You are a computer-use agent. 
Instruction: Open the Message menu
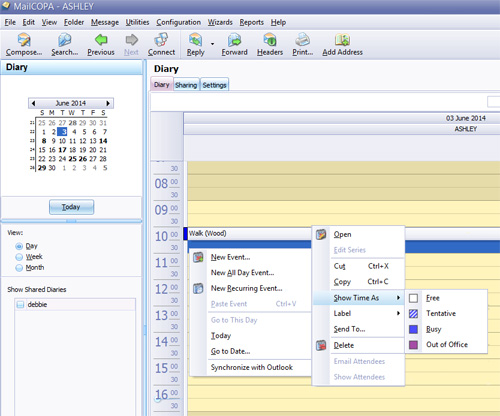click(105, 22)
